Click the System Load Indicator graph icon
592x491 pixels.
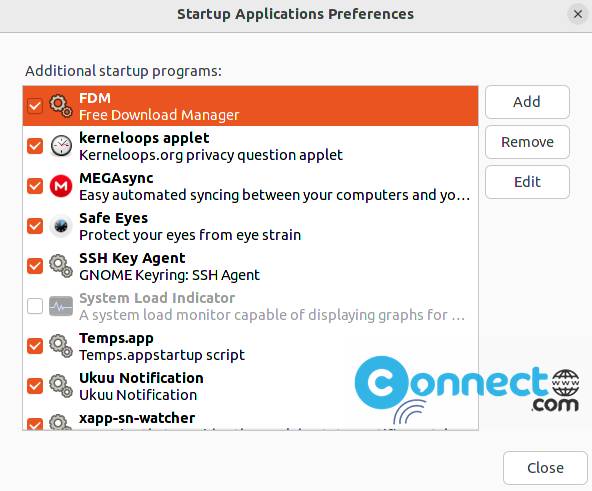[x=61, y=306]
